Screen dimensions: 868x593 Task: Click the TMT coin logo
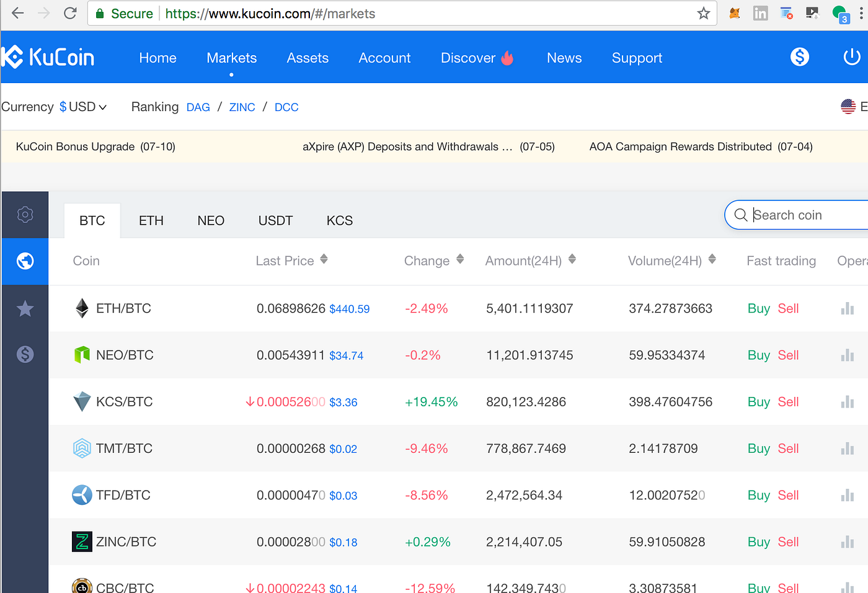(82, 448)
